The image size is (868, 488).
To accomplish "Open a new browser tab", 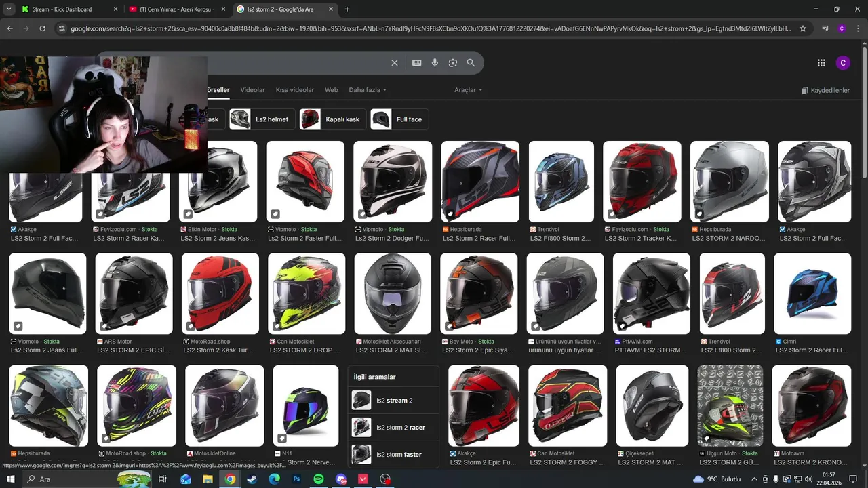I will (x=347, y=9).
